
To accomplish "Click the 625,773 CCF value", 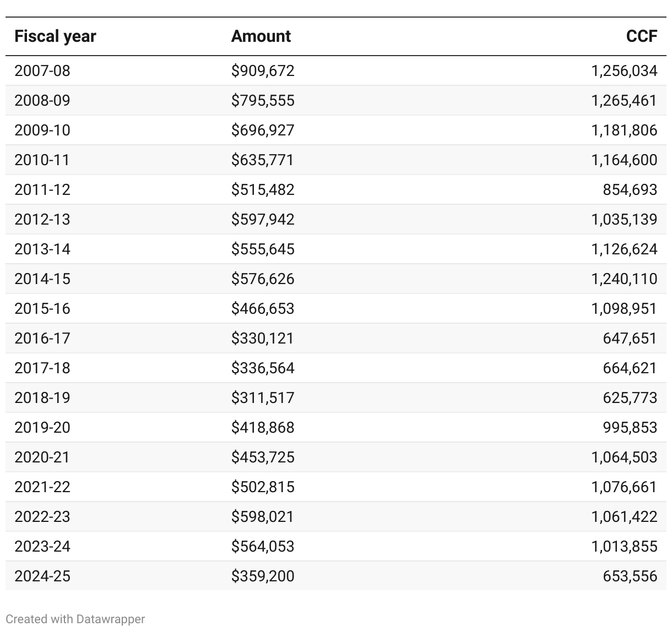I will coord(630,397).
